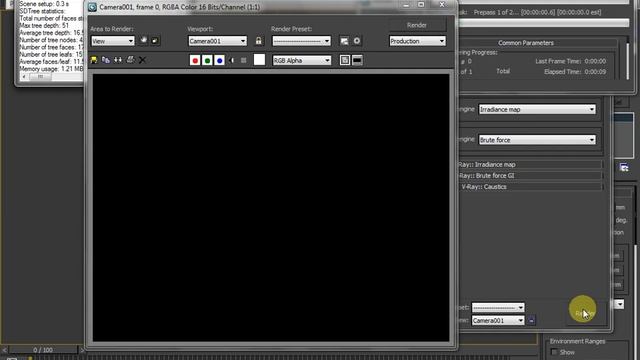The image size is (640, 360).
Task: Click the white color swatch
Action: tap(259, 60)
